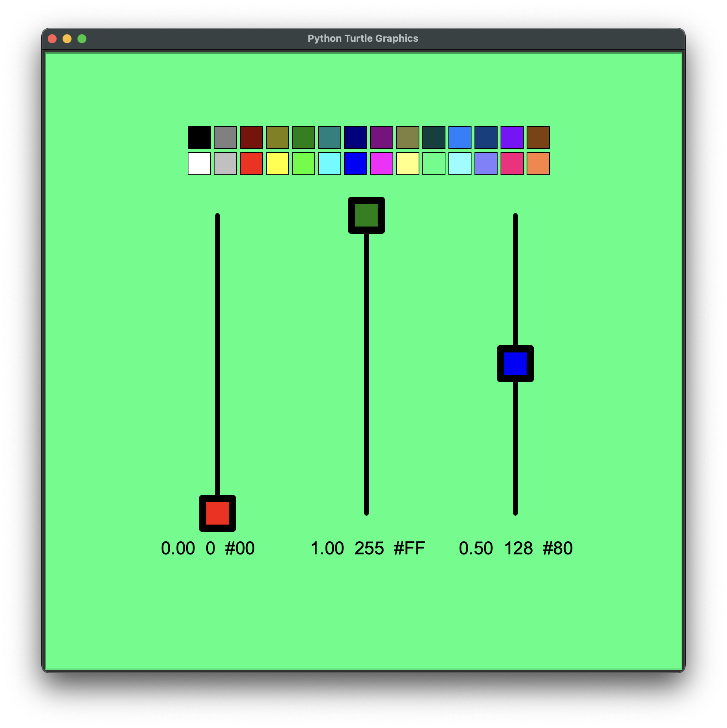The width and height of the screenshot is (727, 728).
Task: Select the teal color swatch
Action: click(x=330, y=137)
